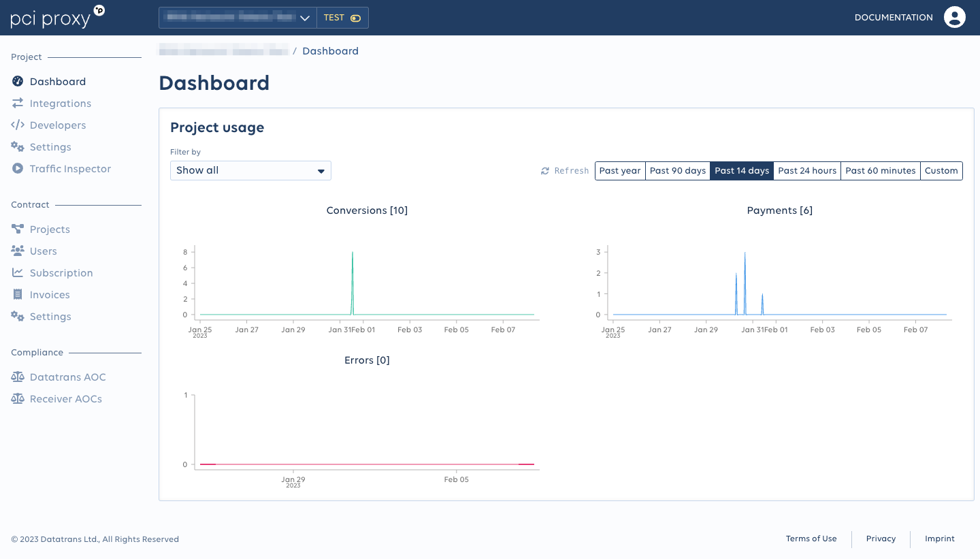
Task: Open the Privacy footer link
Action: pyautogui.click(x=881, y=539)
